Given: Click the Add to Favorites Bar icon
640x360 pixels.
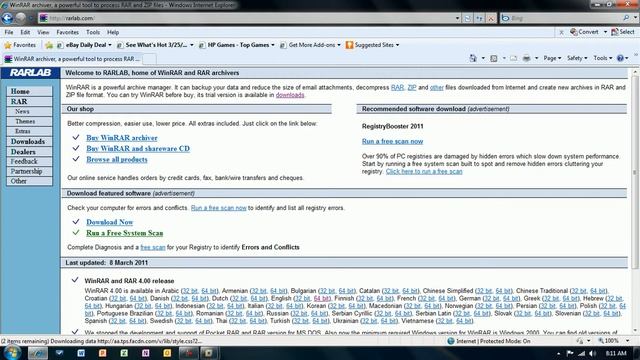Looking at the screenshot, I should tap(49, 45).
